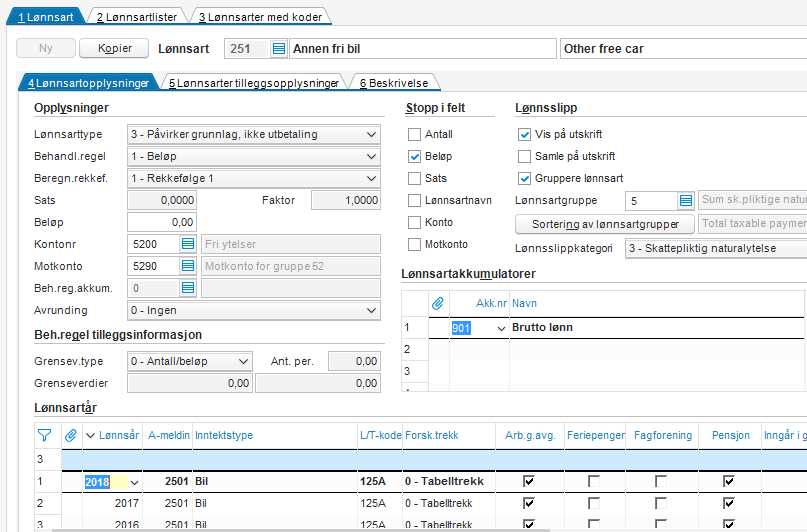The height and width of the screenshot is (532, 807).
Task: Check Feriepenger for the 2017 row
Action: pos(594,503)
